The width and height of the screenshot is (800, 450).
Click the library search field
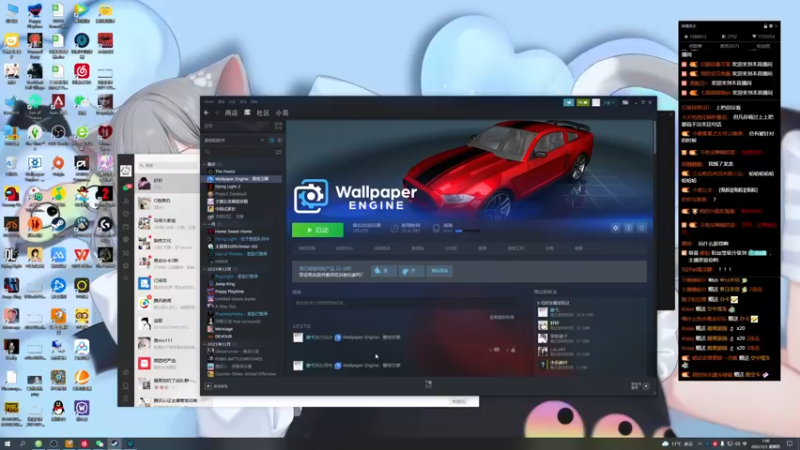point(239,152)
